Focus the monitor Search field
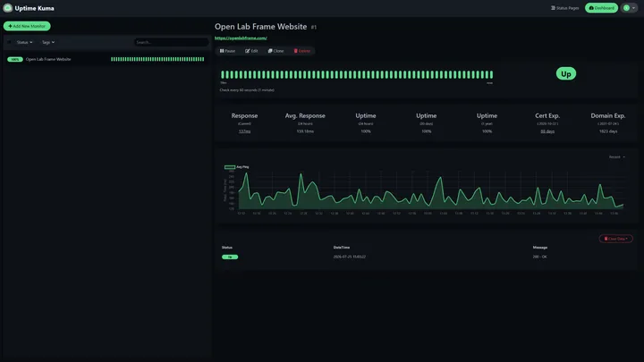 tap(171, 42)
